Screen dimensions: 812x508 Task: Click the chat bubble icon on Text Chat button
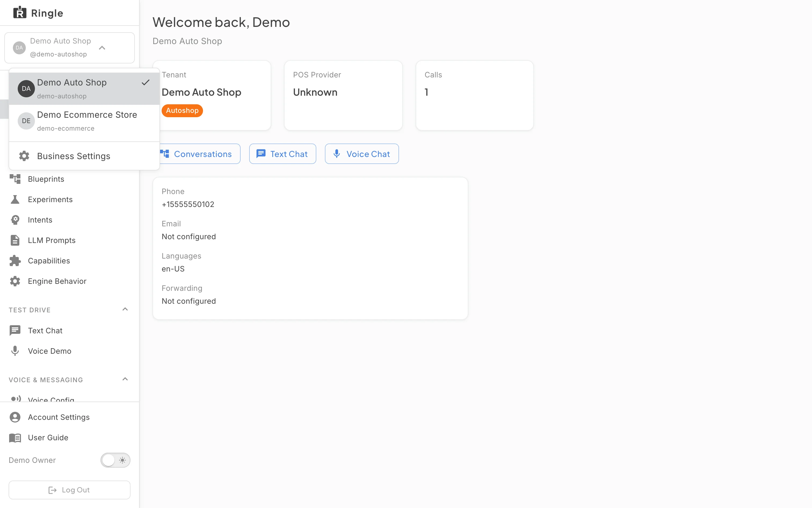tap(261, 154)
